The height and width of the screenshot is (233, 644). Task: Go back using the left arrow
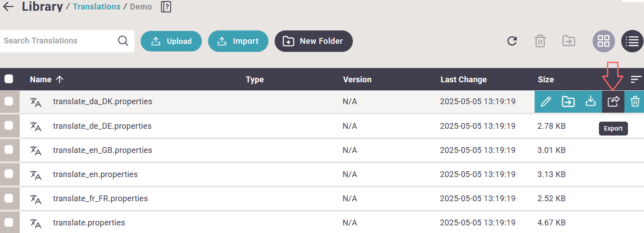click(8, 7)
